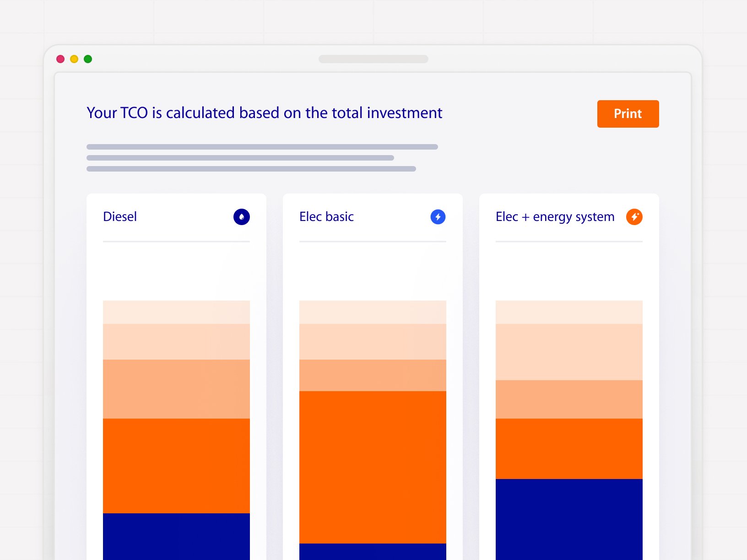Click the red close window dot
The height and width of the screenshot is (560, 747).
pos(60,59)
